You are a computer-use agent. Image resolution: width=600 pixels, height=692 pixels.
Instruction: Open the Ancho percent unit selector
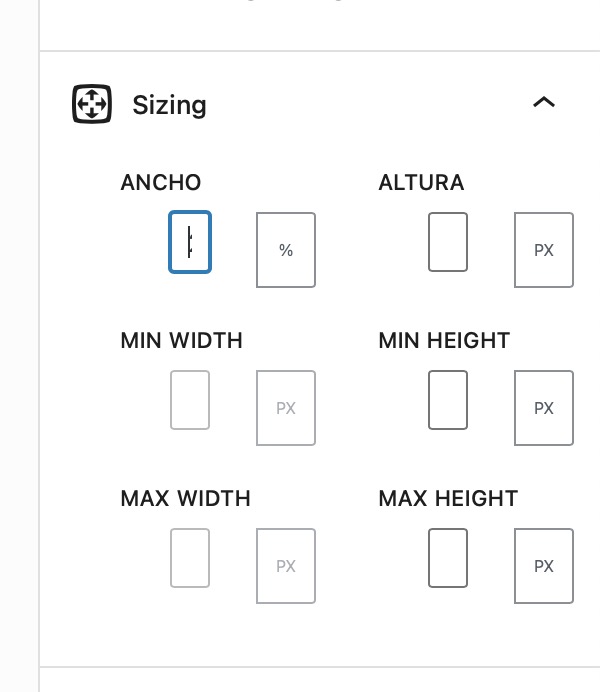(x=286, y=250)
